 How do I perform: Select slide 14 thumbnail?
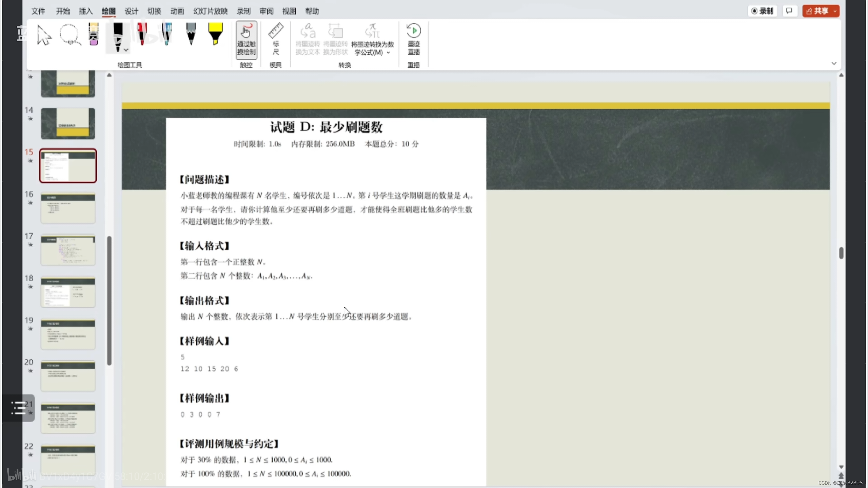point(68,123)
